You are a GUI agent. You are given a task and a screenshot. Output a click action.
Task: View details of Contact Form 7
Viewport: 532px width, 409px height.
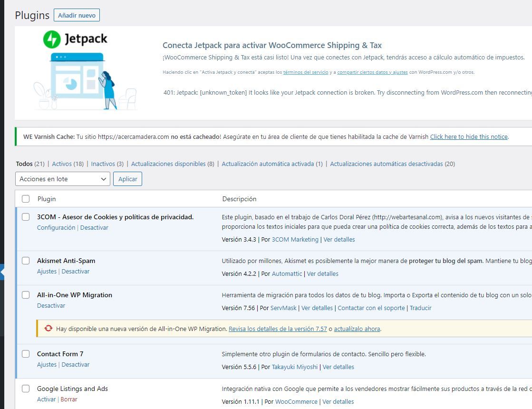tap(339, 367)
